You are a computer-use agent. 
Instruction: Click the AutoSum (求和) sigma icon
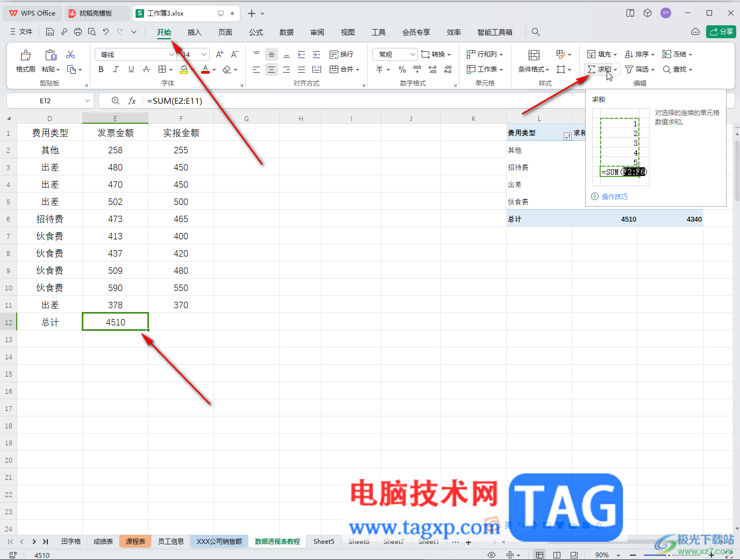click(592, 69)
